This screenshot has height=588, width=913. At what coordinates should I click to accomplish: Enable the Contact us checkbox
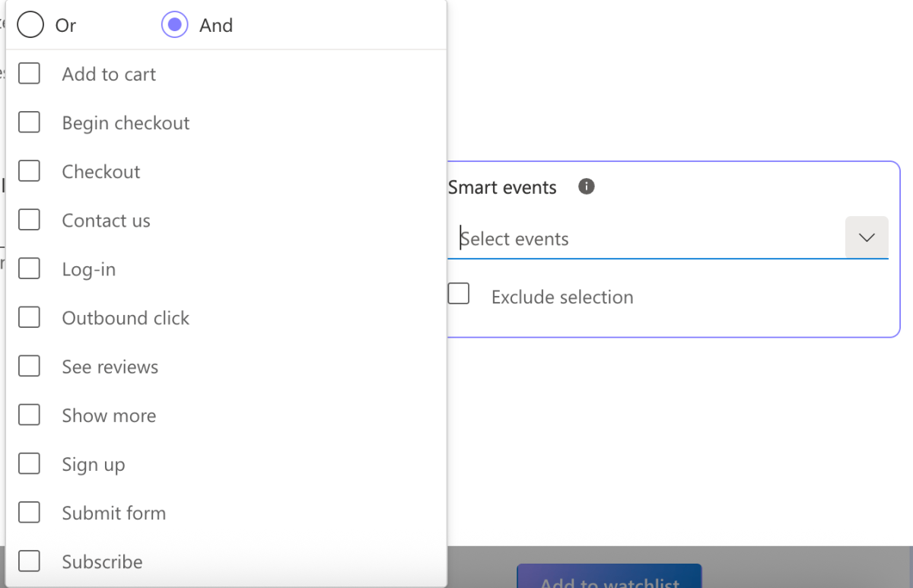click(29, 220)
